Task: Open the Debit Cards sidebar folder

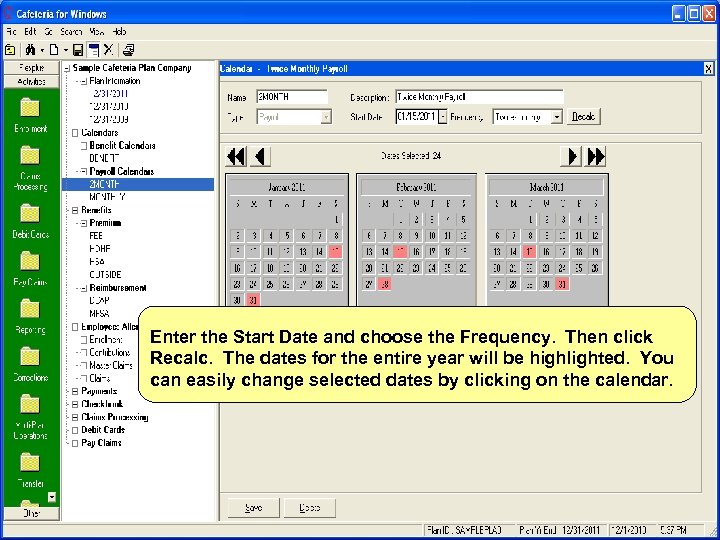Action: coord(30,214)
